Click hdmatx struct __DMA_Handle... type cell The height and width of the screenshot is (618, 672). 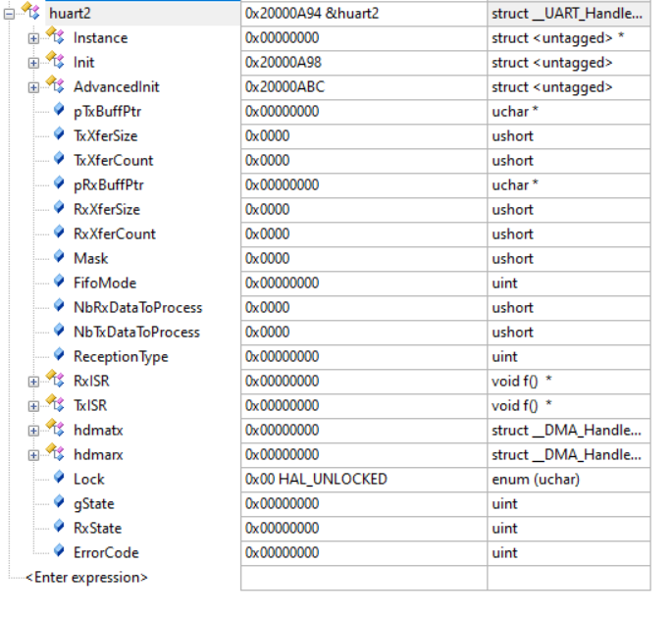[x=569, y=431]
